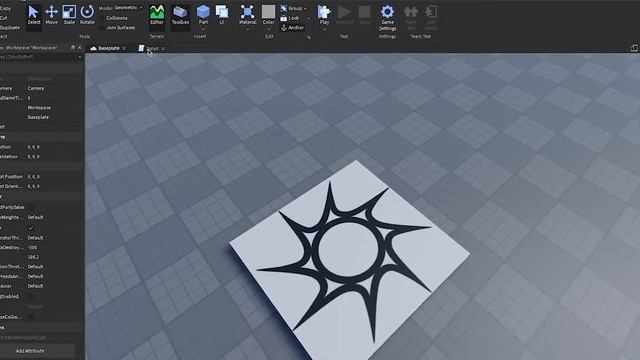Toggle the viewport panel layout icon at top right
Image resolution: width=640 pixels, height=360 pixels.
(634, 48)
